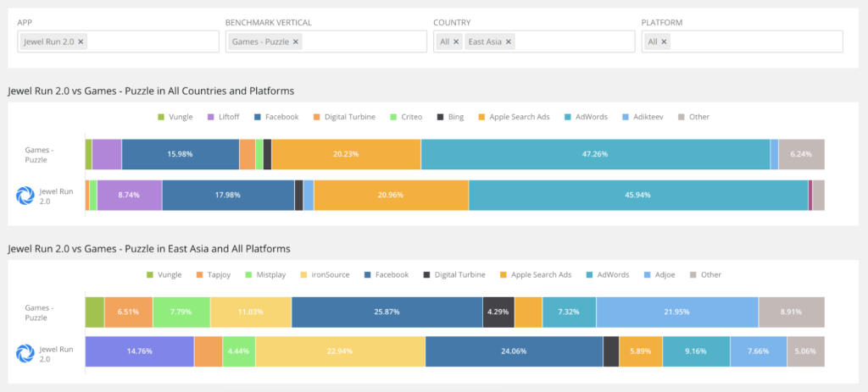The height and width of the screenshot is (392, 868).
Task: Remove the East Asia country tag
Action: (x=509, y=41)
